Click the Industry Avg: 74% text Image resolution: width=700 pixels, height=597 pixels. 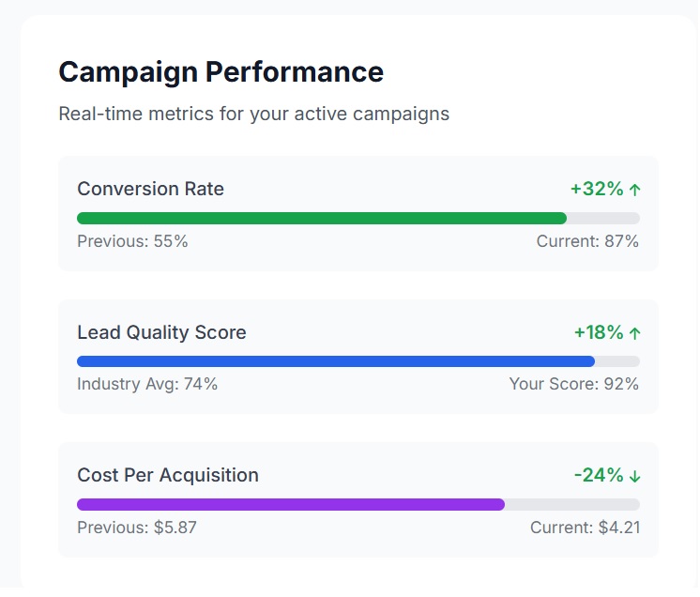tap(147, 384)
